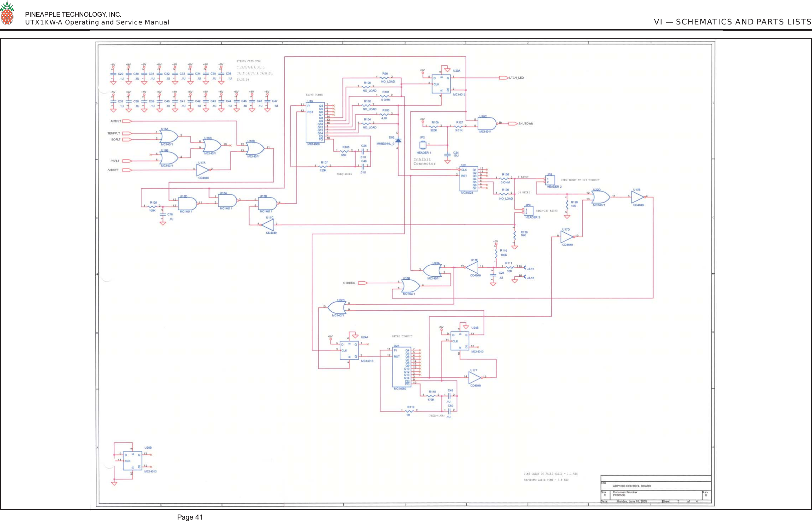812x521 pixels.
Task: Click the C24 10U capacitor
Action: 448,154
